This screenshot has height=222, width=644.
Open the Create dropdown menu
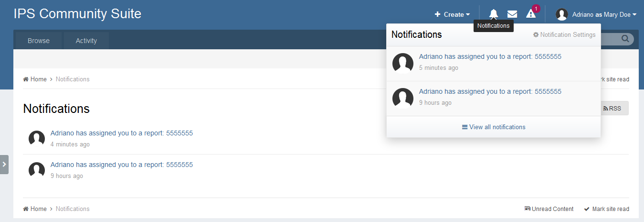tap(452, 14)
